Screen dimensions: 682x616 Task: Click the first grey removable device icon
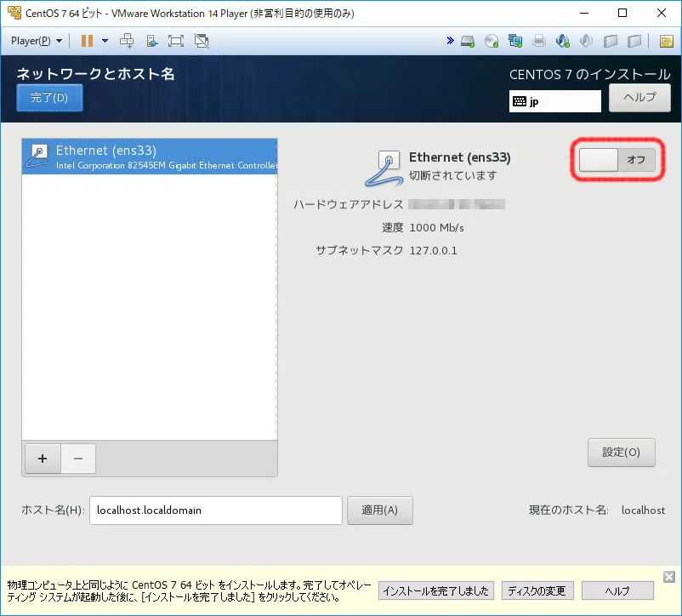tap(611, 42)
